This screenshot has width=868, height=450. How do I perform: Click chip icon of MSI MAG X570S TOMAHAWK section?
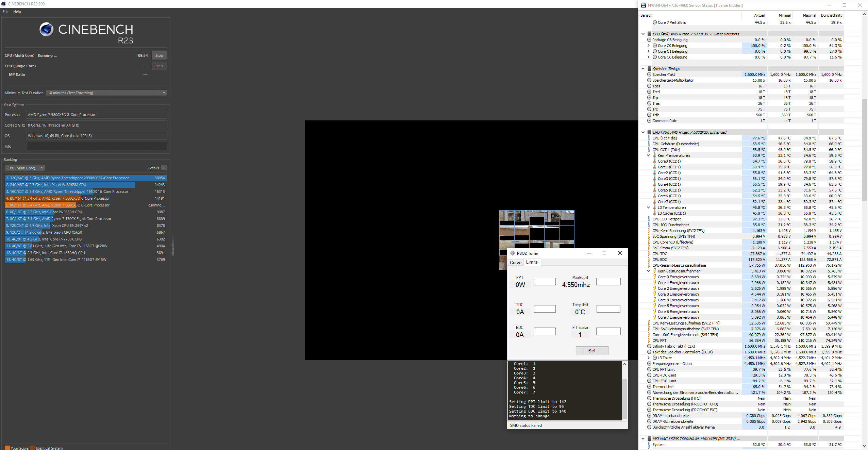point(649,439)
